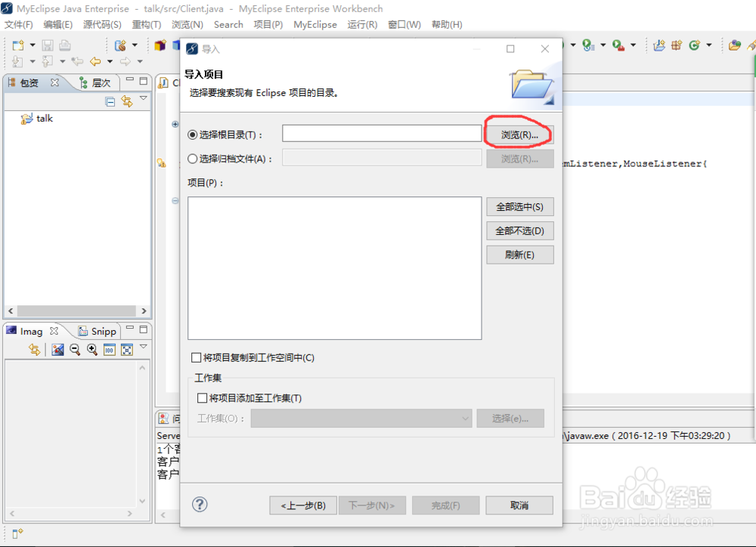Click the 100 percent zoom icon
Viewport: 756px width, 547px height.
[x=110, y=349]
